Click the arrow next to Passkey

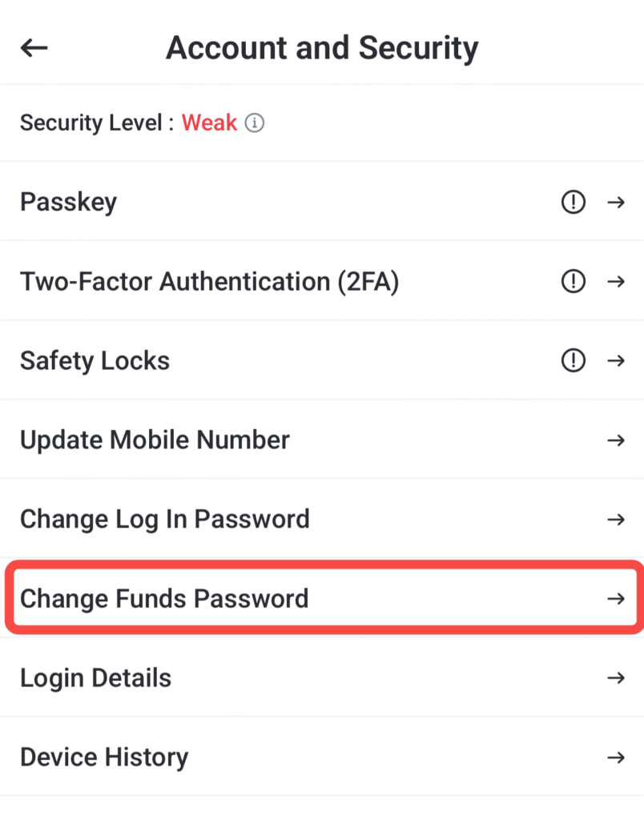pos(615,203)
